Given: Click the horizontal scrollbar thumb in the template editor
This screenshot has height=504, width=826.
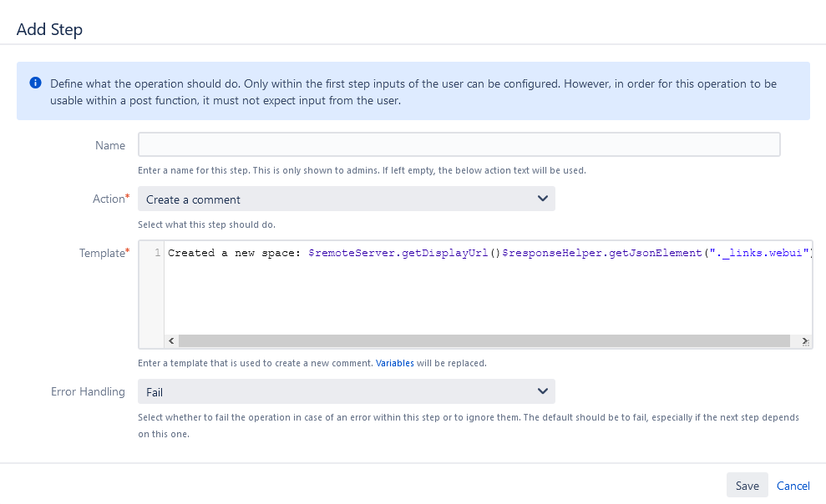Looking at the screenshot, I should tap(484, 341).
